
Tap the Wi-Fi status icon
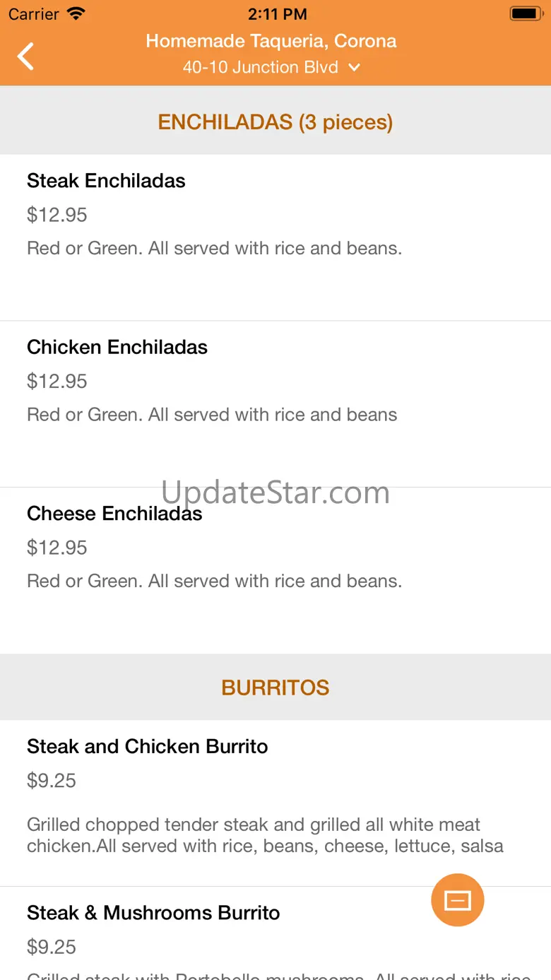[76, 13]
